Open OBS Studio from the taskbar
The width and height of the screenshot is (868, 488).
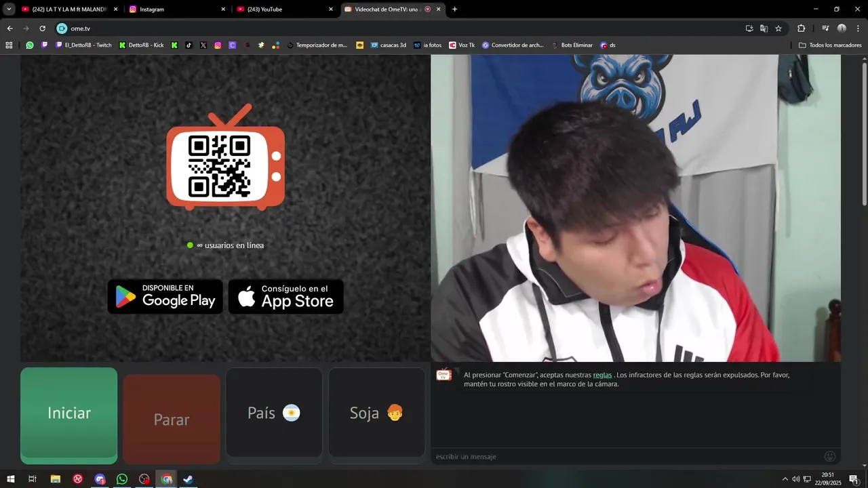(144, 479)
